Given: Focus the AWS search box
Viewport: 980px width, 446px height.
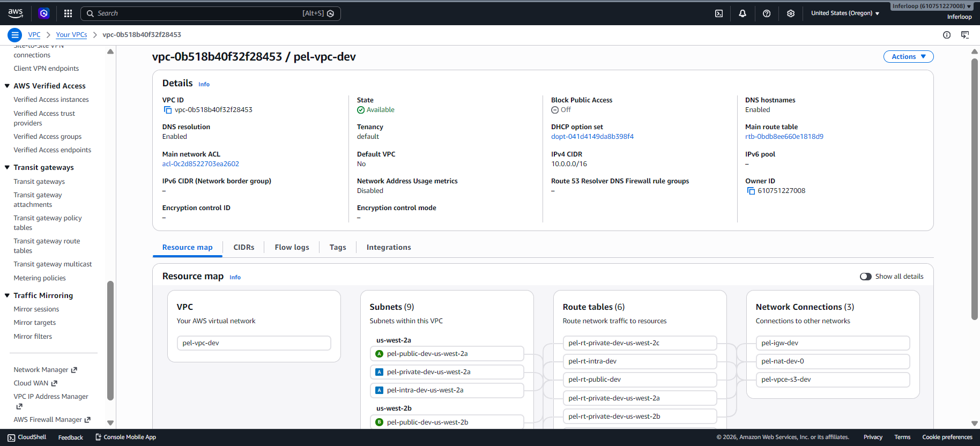Looking at the screenshot, I should [210, 13].
